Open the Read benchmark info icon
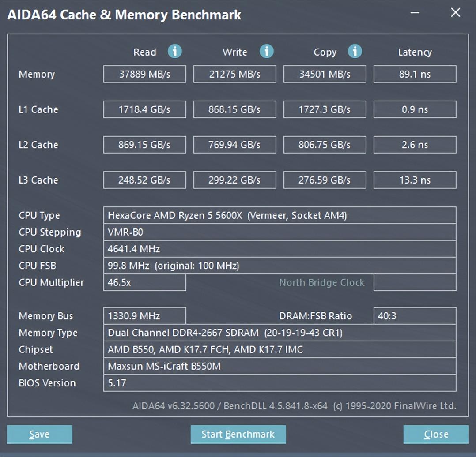 click(175, 52)
